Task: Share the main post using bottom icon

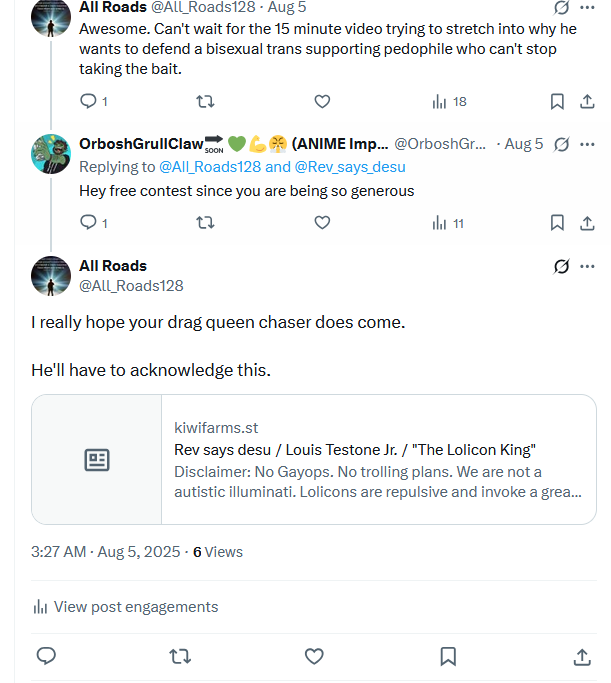Action: click(582, 656)
